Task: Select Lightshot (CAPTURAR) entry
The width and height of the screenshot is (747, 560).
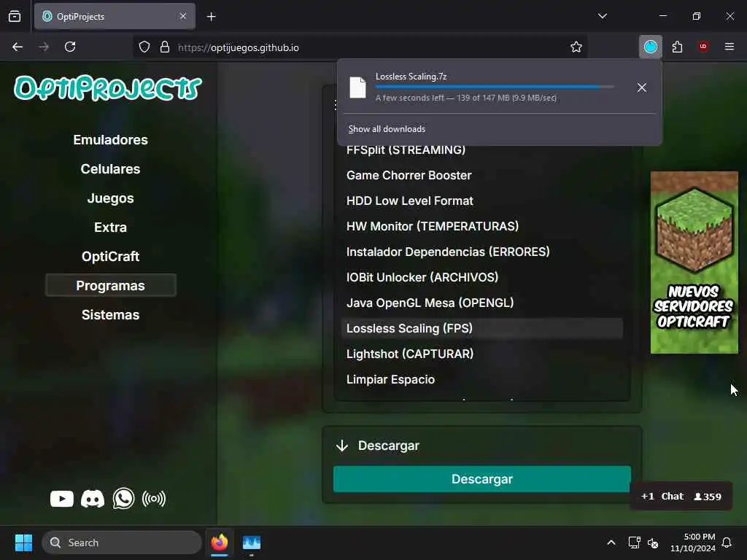Action: pos(482,354)
